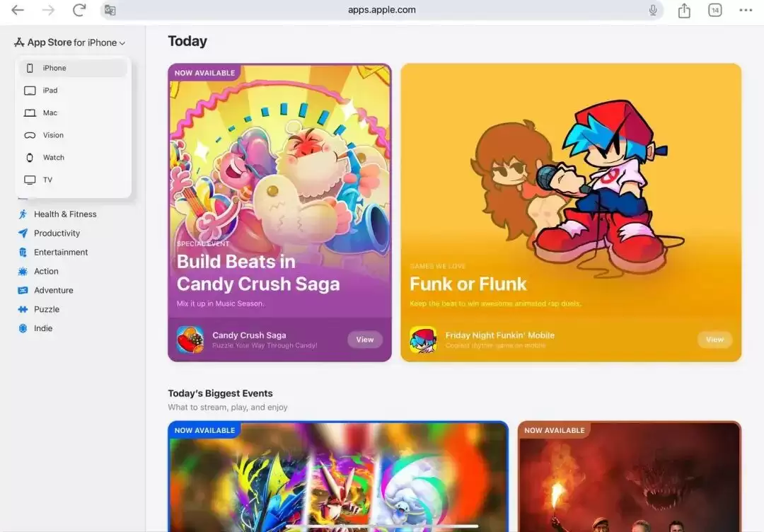The image size is (764, 532).
Task: Go to the Puzzle category
Action: point(46,310)
